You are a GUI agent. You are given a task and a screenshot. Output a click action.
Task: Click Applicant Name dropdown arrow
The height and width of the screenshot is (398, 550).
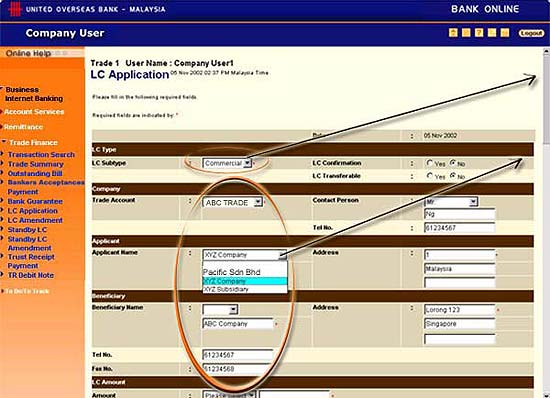[x=283, y=255]
